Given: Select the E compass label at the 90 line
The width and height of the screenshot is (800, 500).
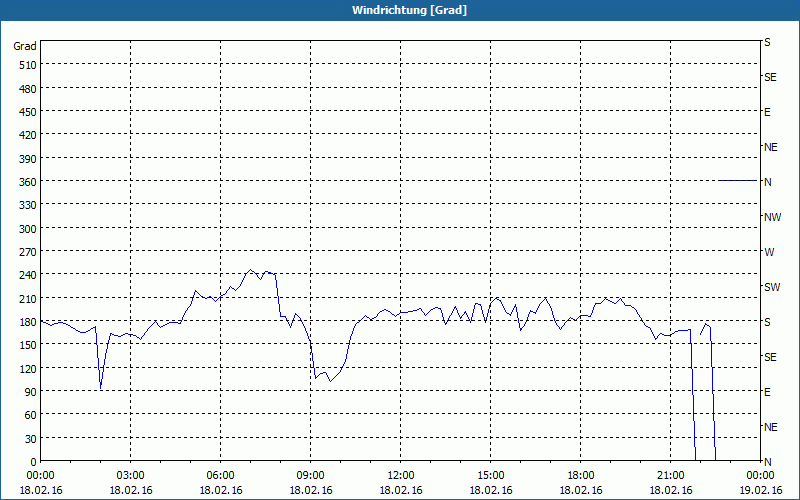Looking at the screenshot, I should pyautogui.click(x=767, y=392).
